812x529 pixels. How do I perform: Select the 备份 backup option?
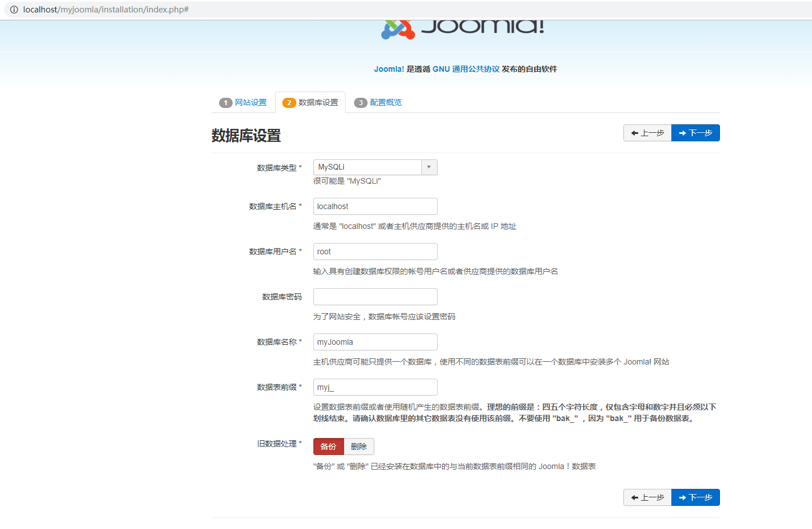329,446
